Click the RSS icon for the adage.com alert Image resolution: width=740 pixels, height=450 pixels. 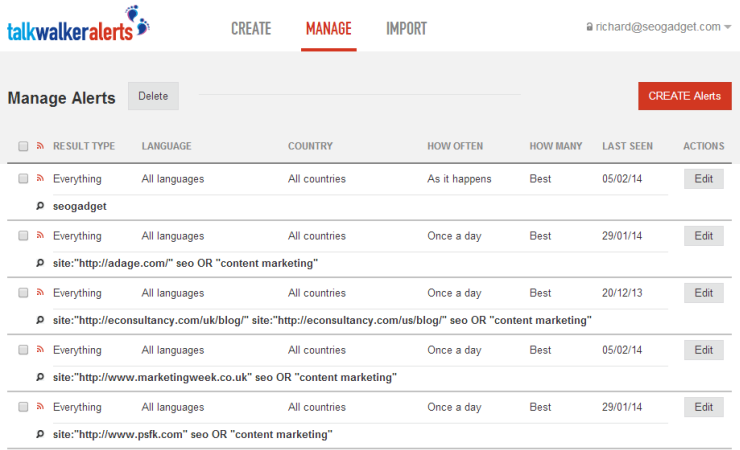click(x=40, y=235)
